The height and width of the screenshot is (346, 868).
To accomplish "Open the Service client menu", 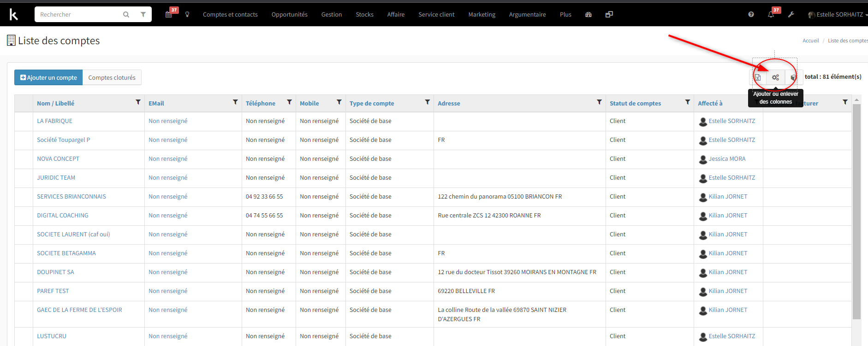I will pyautogui.click(x=436, y=15).
